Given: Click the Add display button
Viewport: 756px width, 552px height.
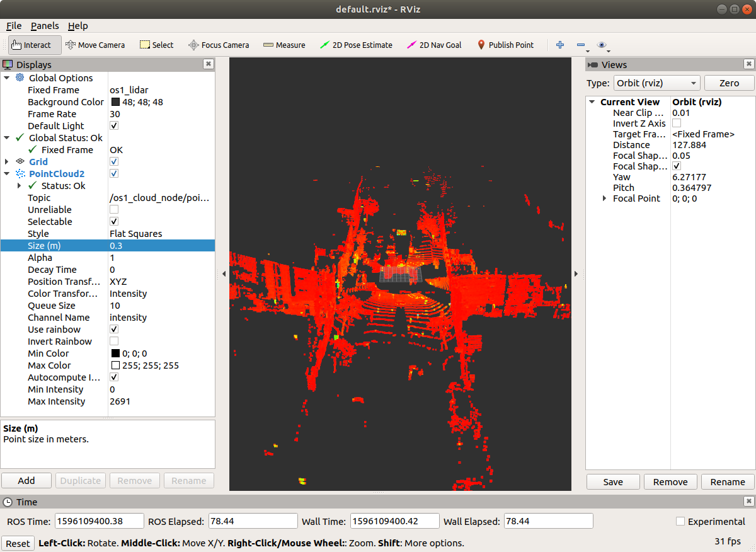Looking at the screenshot, I should click(x=26, y=480).
